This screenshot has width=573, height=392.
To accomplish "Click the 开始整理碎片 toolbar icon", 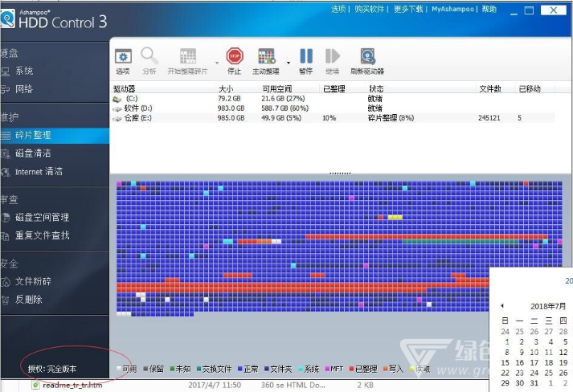I will [x=188, y=56].
